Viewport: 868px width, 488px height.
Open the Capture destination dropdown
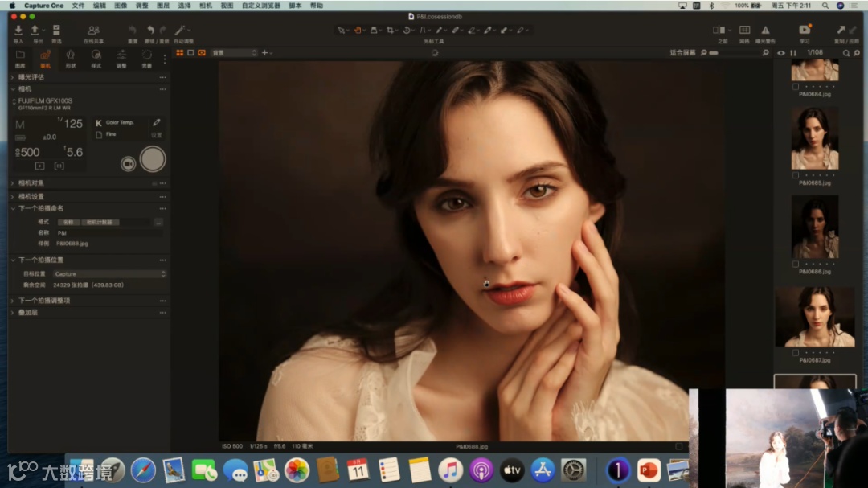pyautogui.click(x=109, y=273)
